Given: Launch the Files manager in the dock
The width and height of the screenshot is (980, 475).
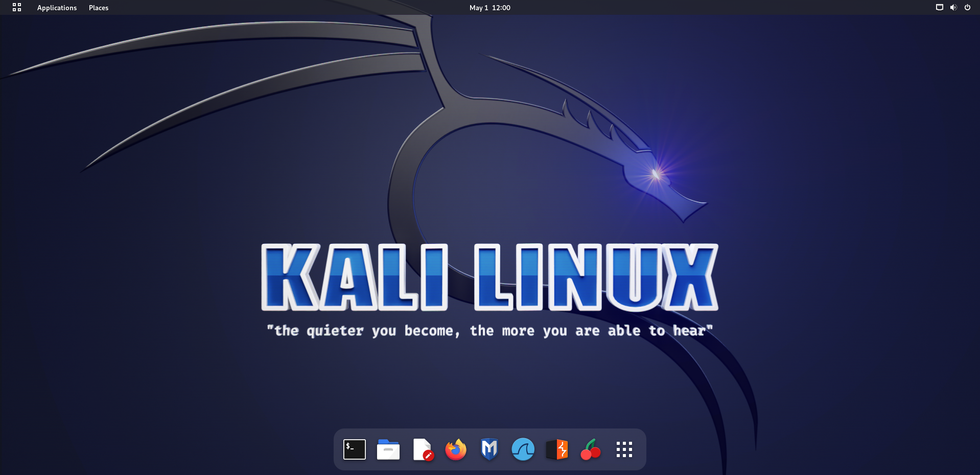Looking at the screenshot, I should (388, 449).
